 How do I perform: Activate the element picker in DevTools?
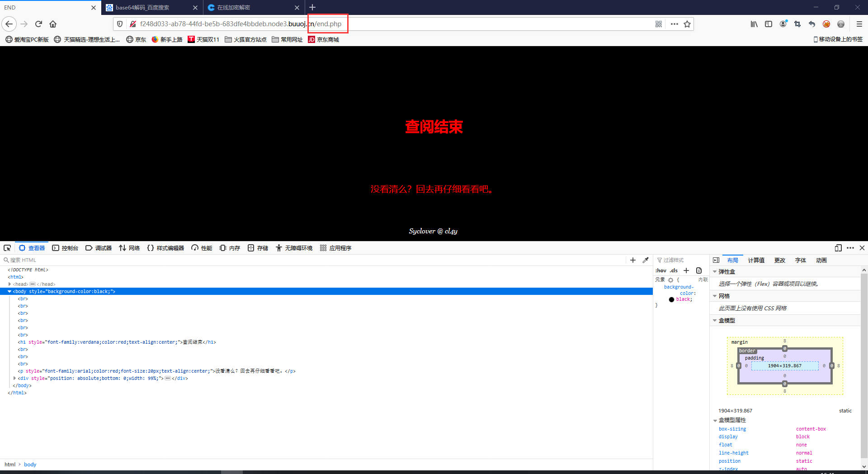tap(7, 248)
